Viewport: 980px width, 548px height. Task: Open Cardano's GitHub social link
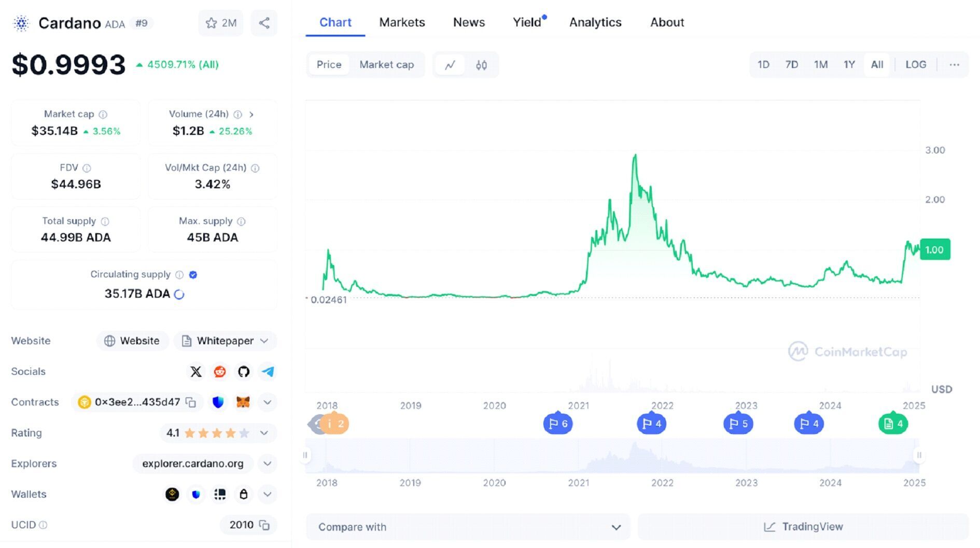coord(244,371)
